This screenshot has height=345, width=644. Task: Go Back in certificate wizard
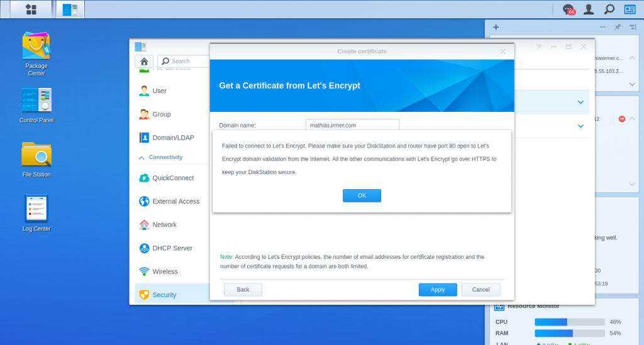[243, 290]
